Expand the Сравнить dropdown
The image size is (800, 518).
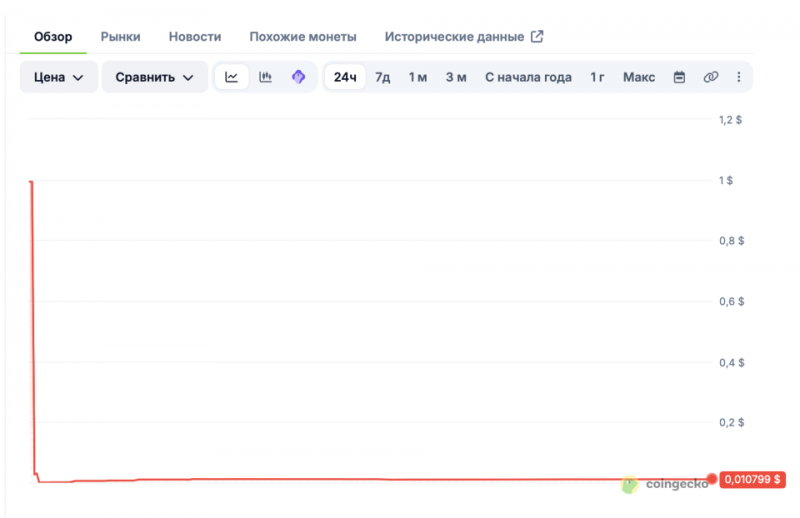(x=155, y=77)
